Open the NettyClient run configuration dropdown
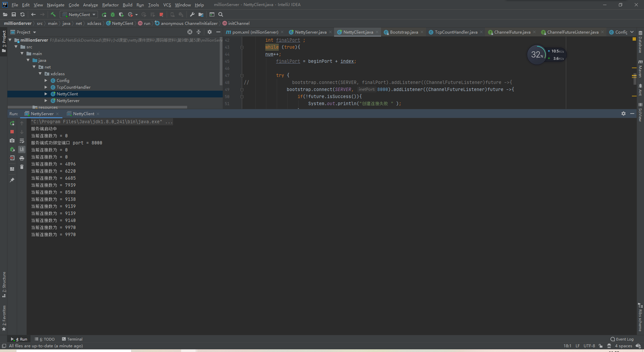The image size is (644, 352). tap(79, 14)
